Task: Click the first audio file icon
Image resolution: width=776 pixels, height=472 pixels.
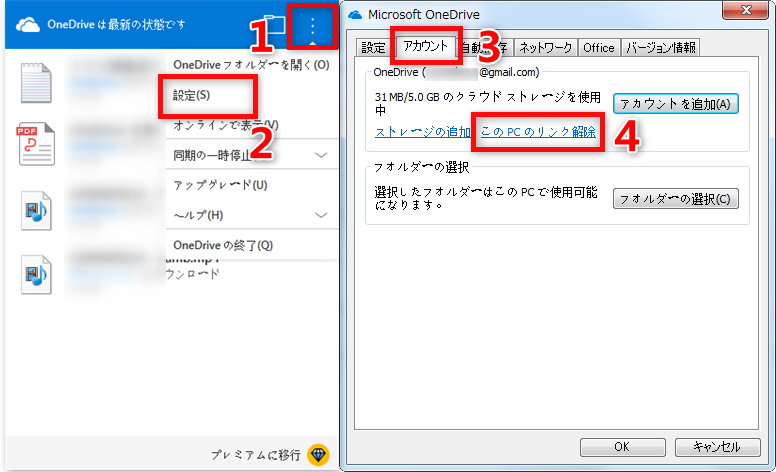Action: [36, 210]
